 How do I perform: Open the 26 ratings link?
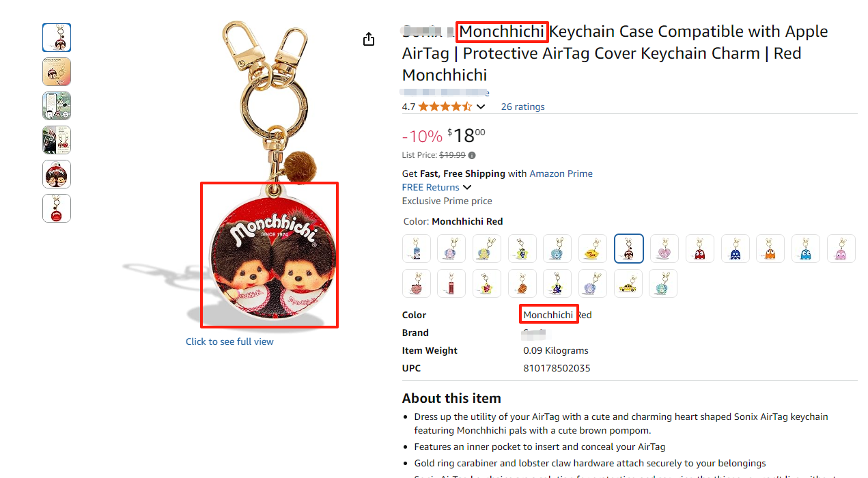pos(522,107)
